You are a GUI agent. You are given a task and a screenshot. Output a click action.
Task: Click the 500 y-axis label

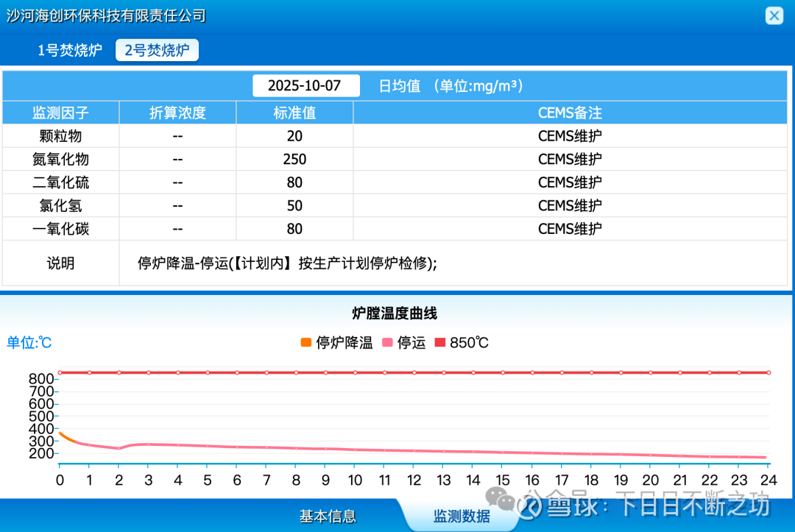[x=41, y=416]
